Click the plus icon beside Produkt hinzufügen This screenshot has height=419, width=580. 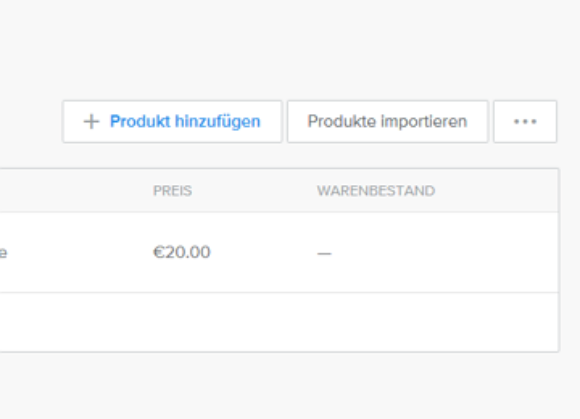(x=91, y=122)
